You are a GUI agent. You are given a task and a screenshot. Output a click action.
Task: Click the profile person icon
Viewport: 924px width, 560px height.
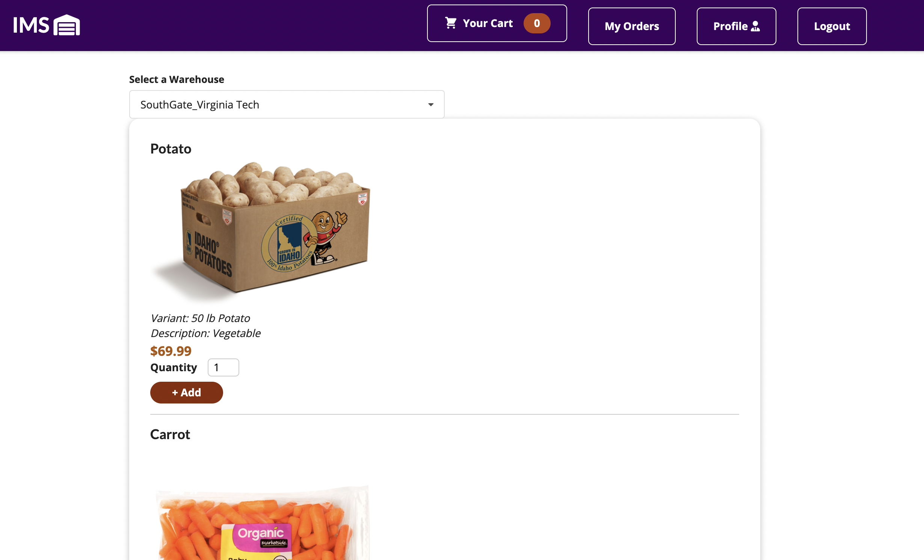[755, 26]
